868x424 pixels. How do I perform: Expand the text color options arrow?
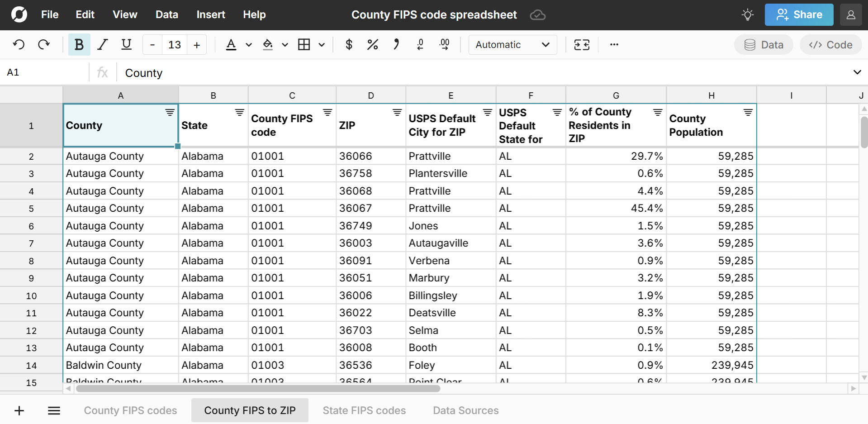tap(249, 45)
